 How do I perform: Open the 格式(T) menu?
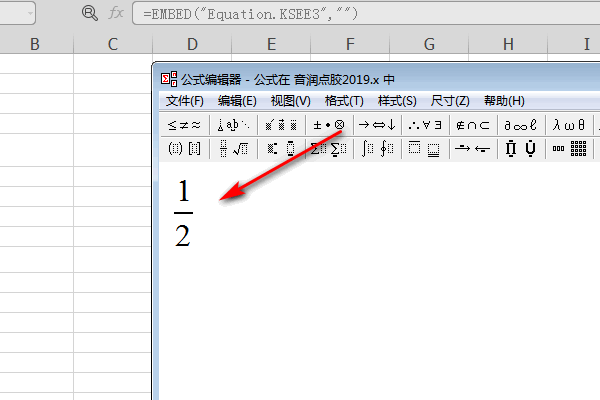pos(344,101)
